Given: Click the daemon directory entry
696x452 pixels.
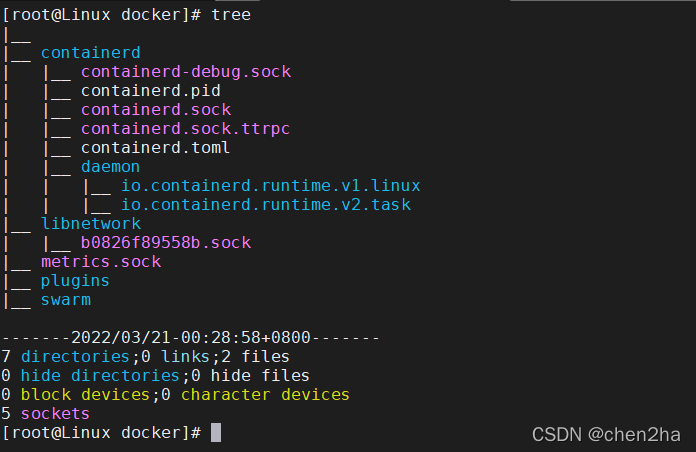Looking at the screenshot, I should (110, 167).
